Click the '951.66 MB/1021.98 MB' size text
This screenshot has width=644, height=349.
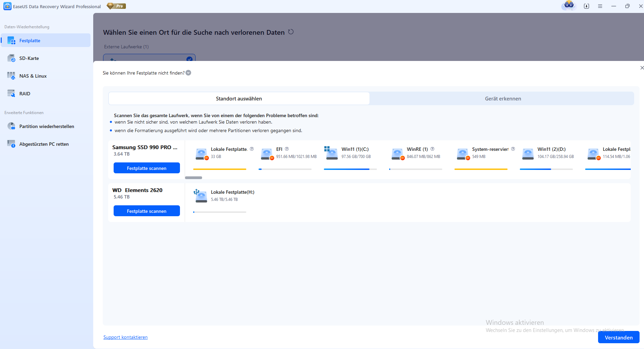coord(296,157)
